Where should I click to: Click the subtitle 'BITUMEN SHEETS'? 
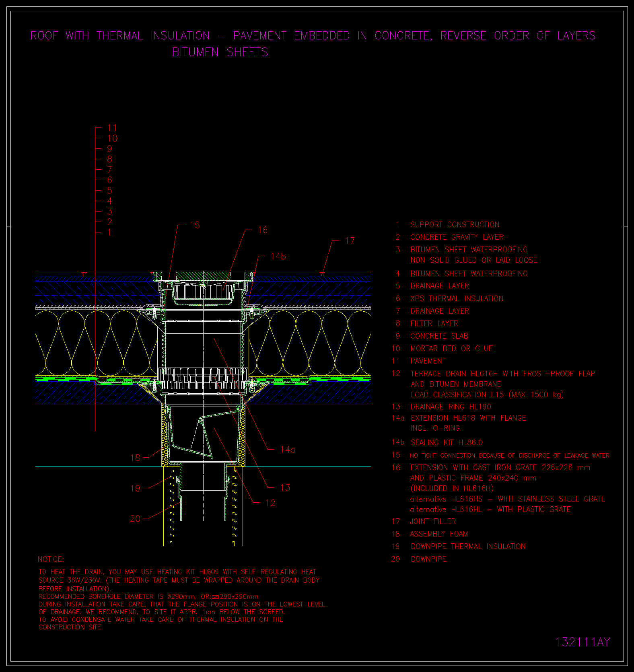[220, 52]
